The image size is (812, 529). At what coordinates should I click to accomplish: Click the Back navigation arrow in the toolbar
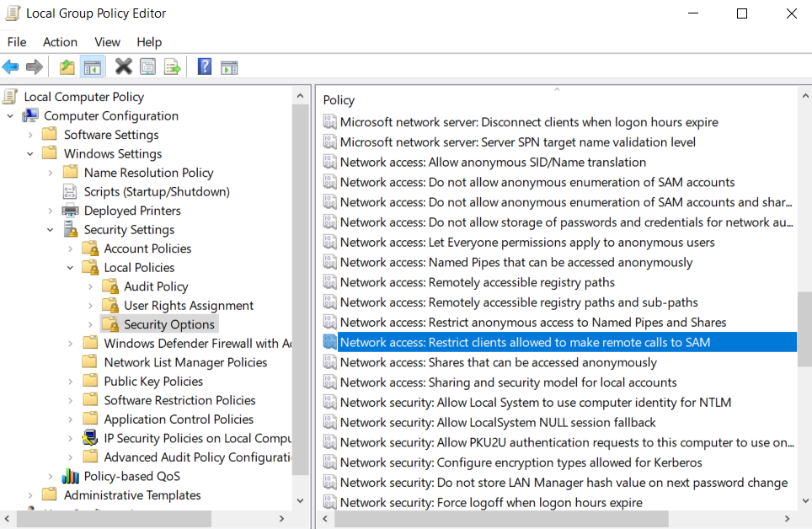click(x=11, y=67)
